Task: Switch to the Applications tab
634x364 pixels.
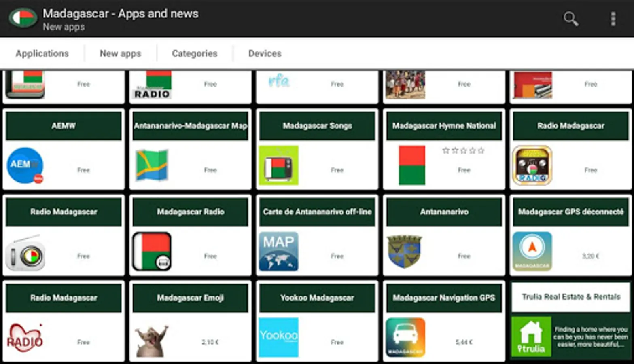Action: pos(42,53)
